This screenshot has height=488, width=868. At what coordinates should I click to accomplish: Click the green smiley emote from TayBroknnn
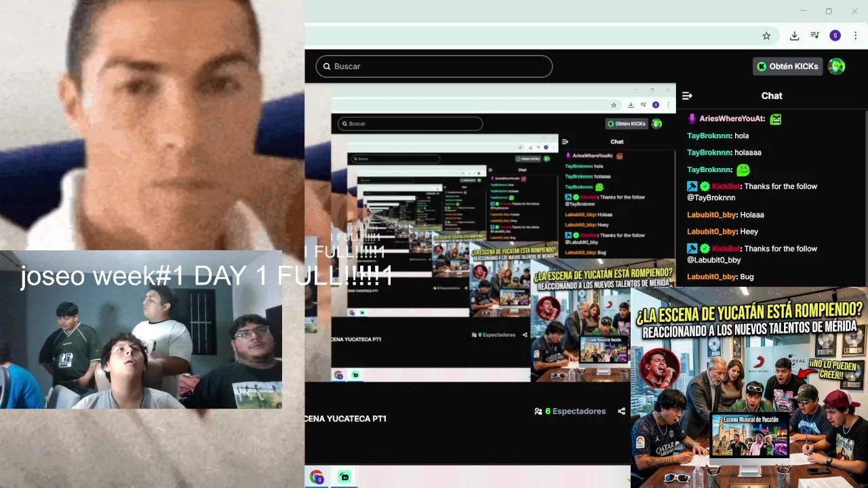pyautogui.click(x=743, y=169)
